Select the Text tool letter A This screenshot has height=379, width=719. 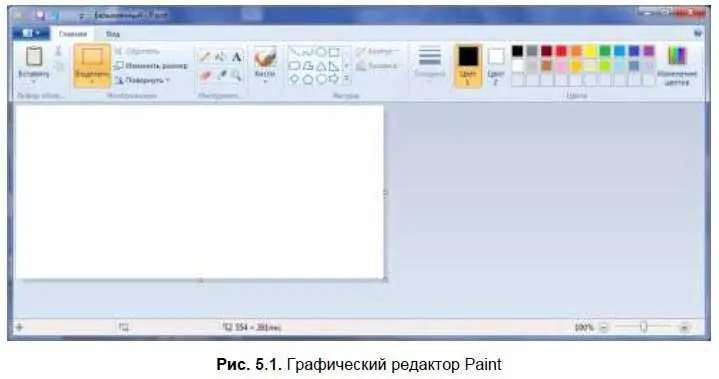pyautogui.click(x=237, y=57)
